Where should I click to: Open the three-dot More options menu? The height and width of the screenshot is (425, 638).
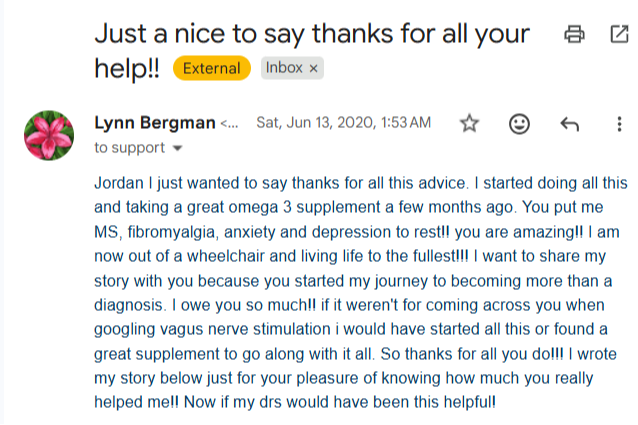(619, 123)
